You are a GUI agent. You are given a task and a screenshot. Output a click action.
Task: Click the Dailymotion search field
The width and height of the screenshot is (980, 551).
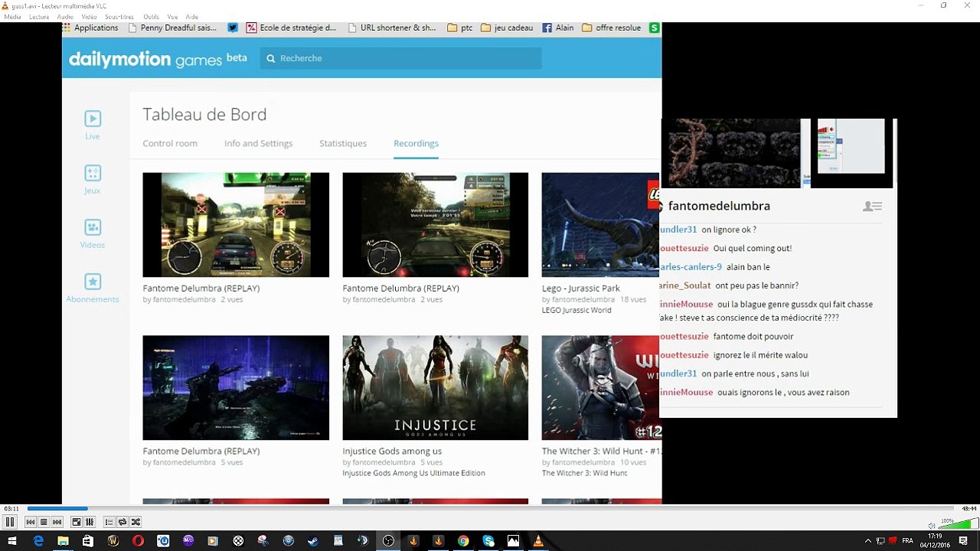(x=400, y=58)
